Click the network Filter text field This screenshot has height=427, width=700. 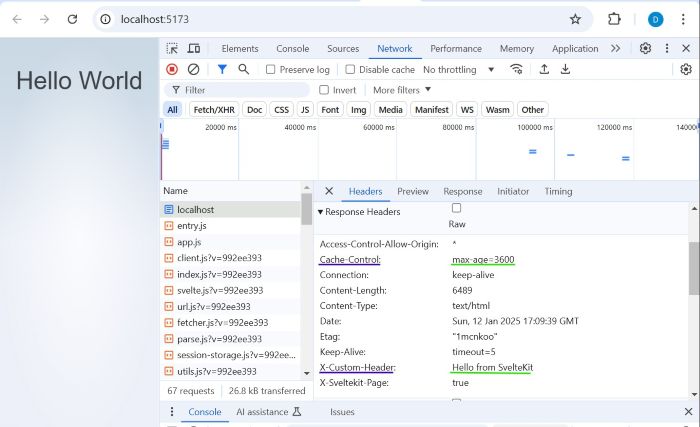[x=240, y=90]
